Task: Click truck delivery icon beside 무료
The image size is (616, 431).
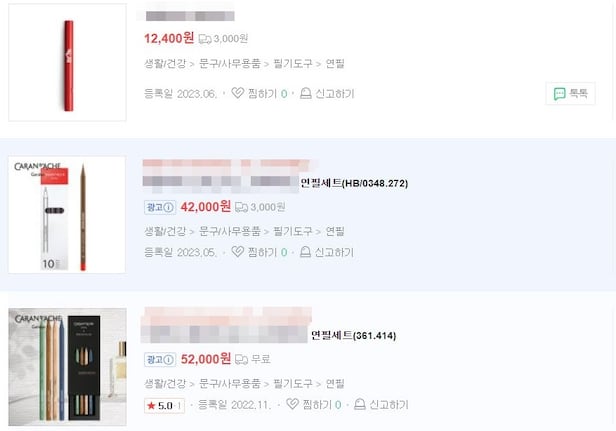Action: 241,359
